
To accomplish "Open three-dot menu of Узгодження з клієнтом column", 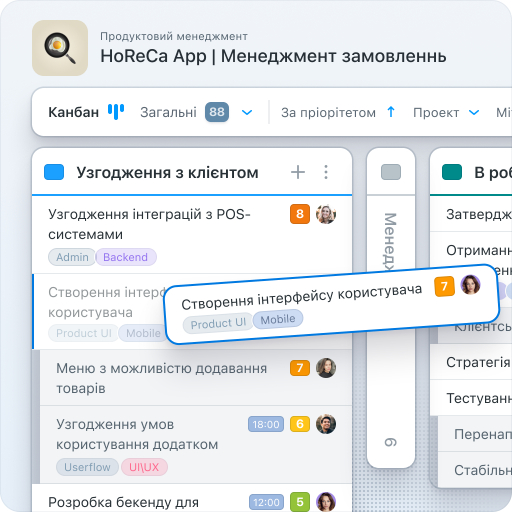I will (x=326, y=172).
